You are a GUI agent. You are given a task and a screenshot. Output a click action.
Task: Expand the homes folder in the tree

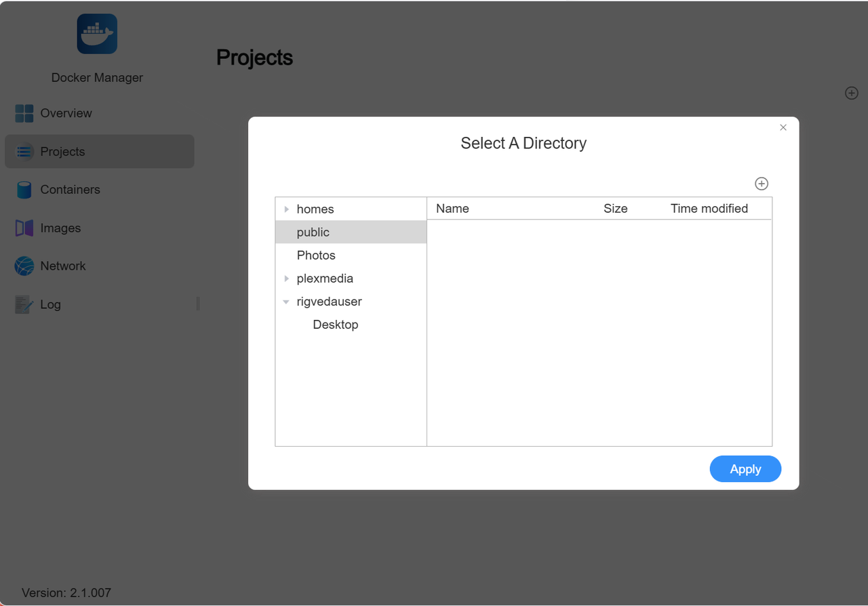pos(285,209)
